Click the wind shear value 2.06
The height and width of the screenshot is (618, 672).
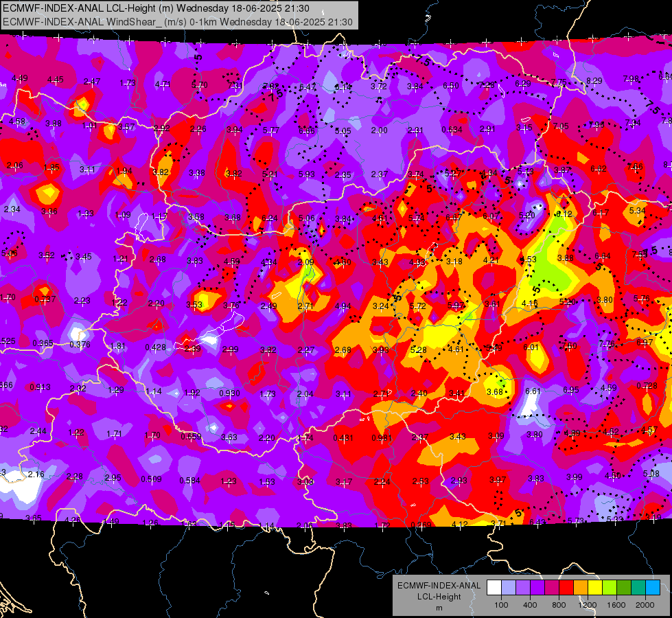15,165
